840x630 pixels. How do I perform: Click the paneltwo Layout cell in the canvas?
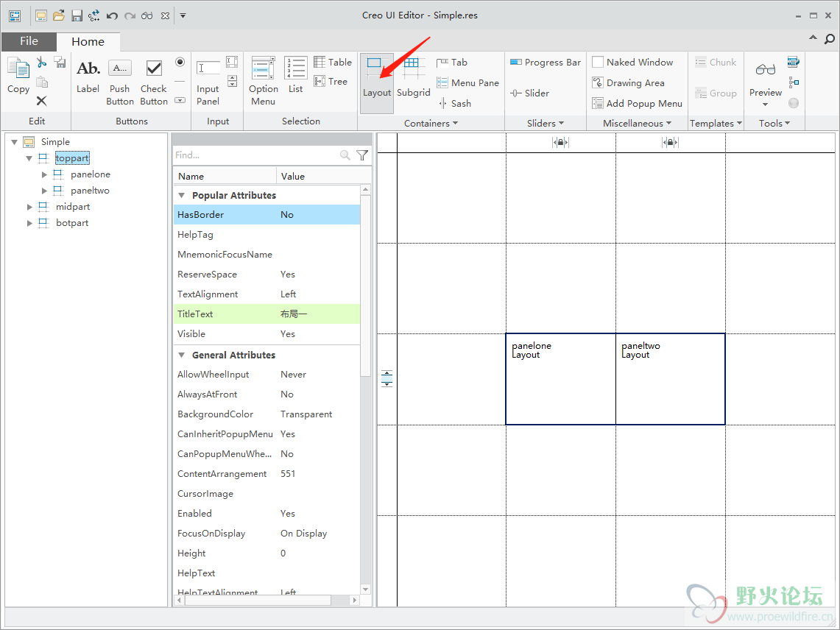click(670, 379)
